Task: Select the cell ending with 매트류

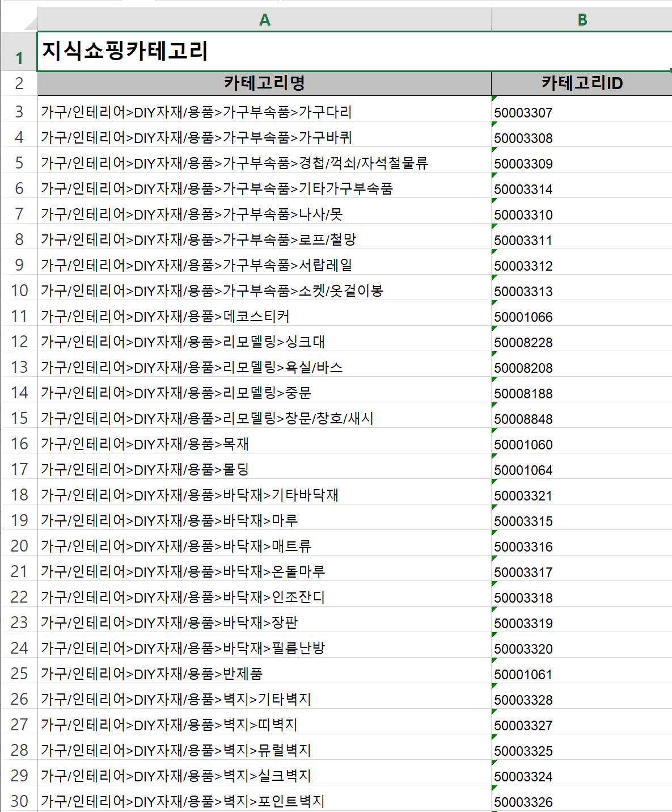Action: click(x=264, y=543)
